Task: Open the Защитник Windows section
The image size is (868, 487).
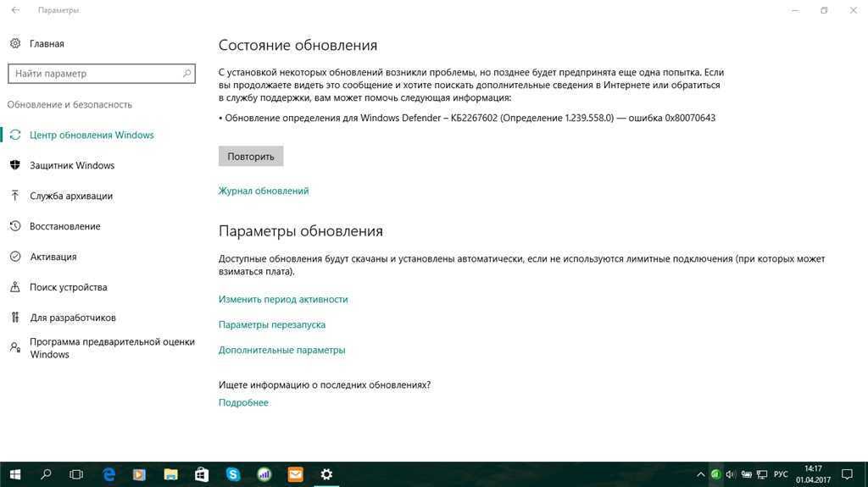Action: tap(72, 165)
